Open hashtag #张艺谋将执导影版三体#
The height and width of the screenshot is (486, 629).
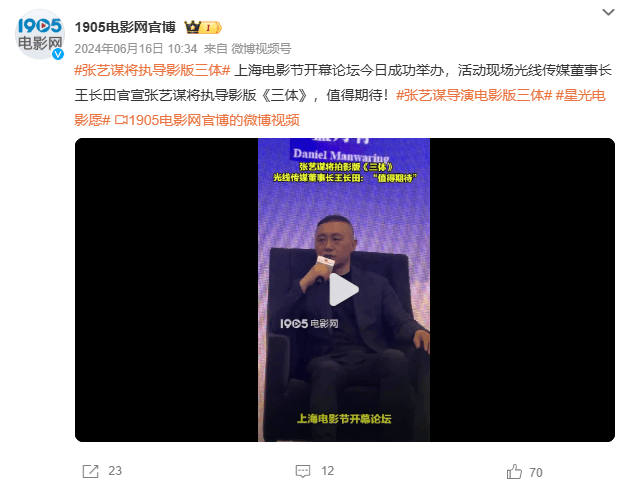152,71
